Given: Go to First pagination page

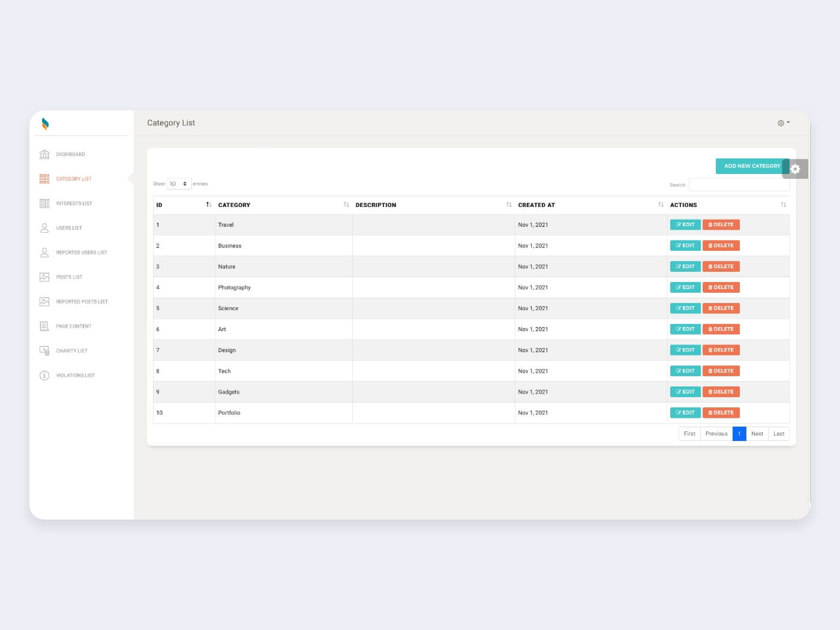Looking at the screenshot, I should pyautogui.click(x=689, y=434).
